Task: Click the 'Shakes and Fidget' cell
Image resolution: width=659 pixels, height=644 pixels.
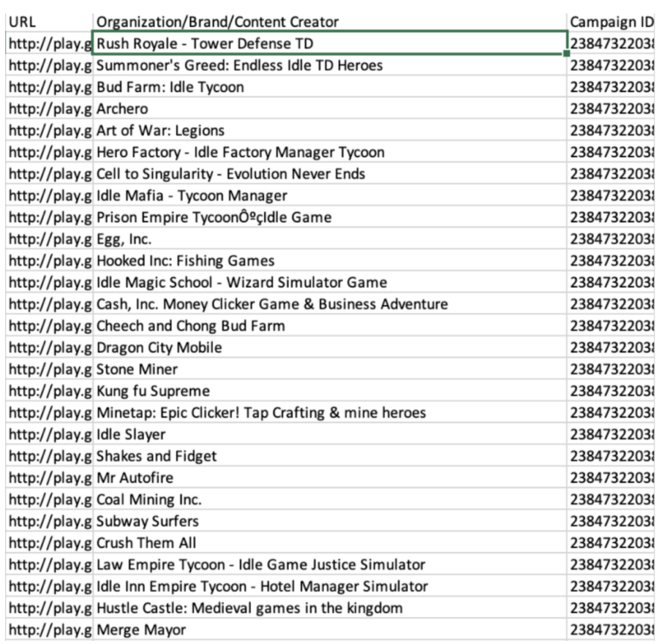Action: 329,456
